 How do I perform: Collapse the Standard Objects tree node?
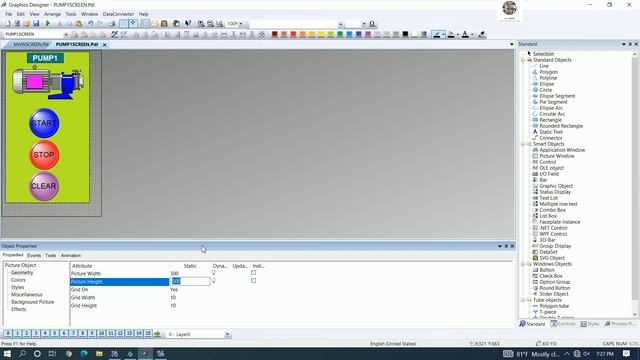pyautogui.click(x=523, y=60)
